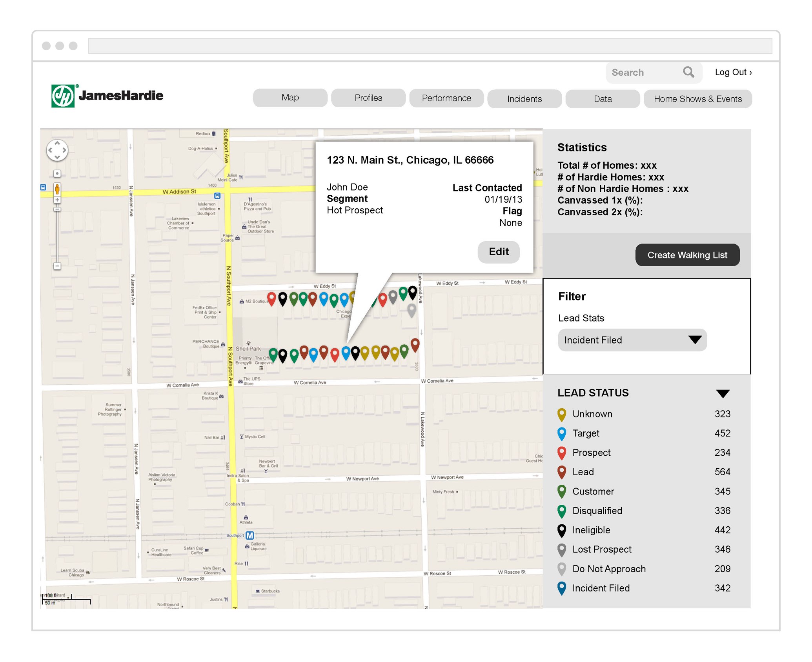
Task: Click the last contacted date 01/19/13
Action: [x=503, y=199]
